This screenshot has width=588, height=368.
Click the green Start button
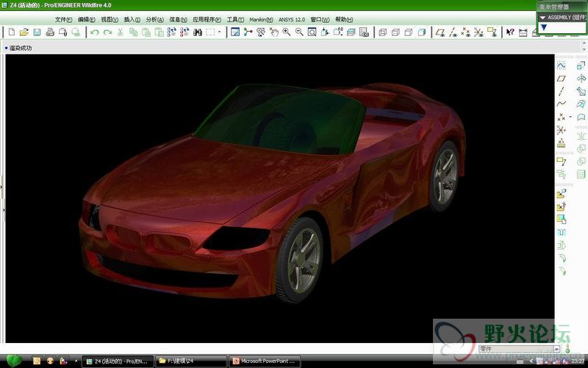(14, 361)
